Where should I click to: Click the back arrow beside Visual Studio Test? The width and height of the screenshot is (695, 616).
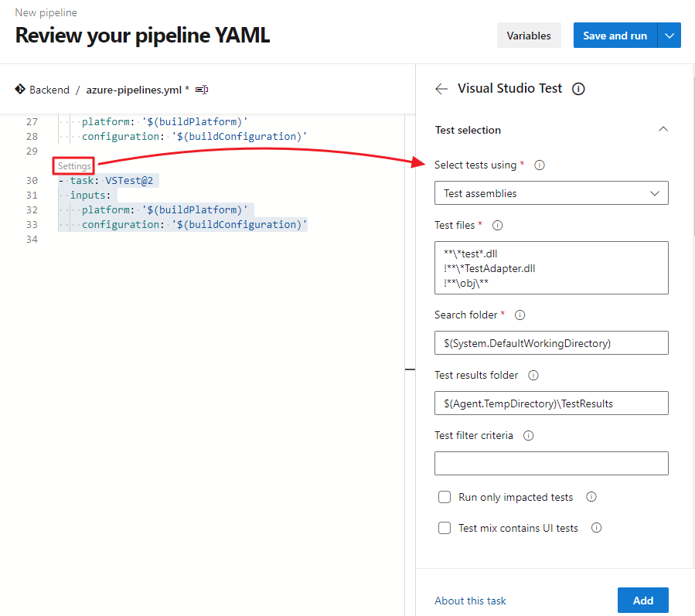click(x=441, y=89)
